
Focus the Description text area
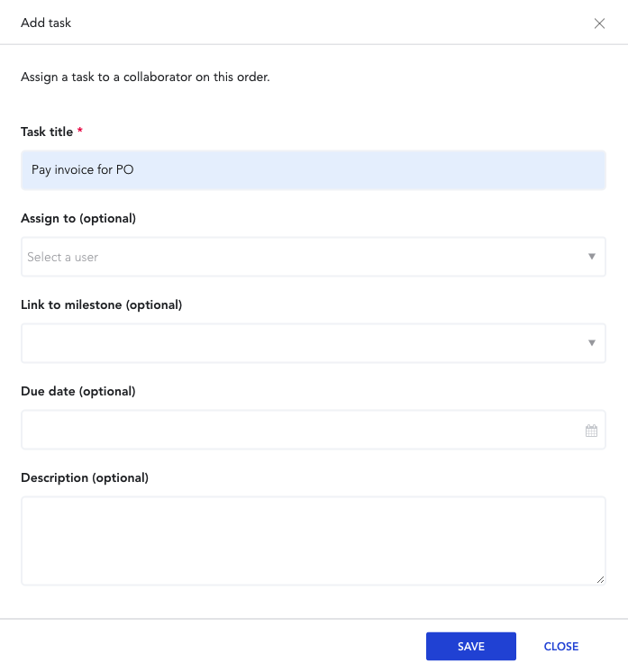tap(314, 540)
